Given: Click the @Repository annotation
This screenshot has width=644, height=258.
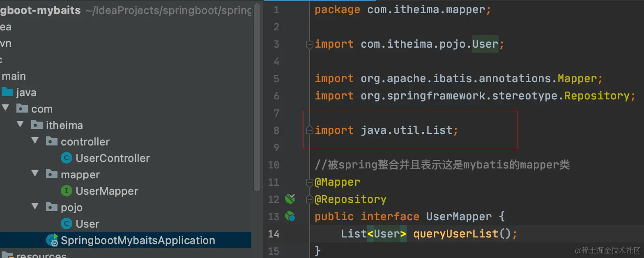Looking at the screenshot, I should coord(350,199).
